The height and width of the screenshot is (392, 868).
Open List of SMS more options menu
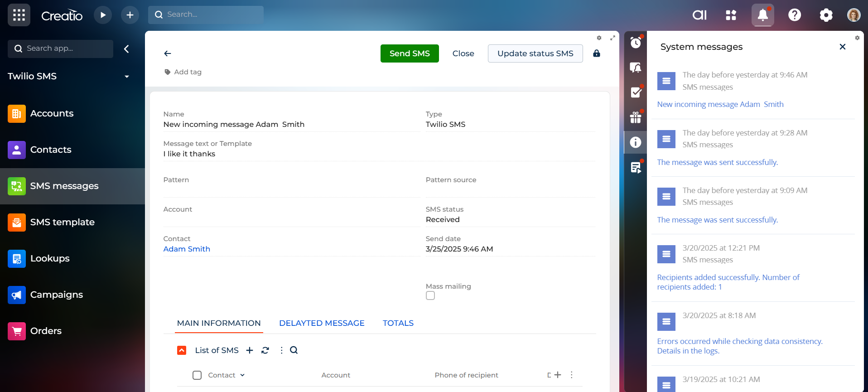[x=281, y=350]
